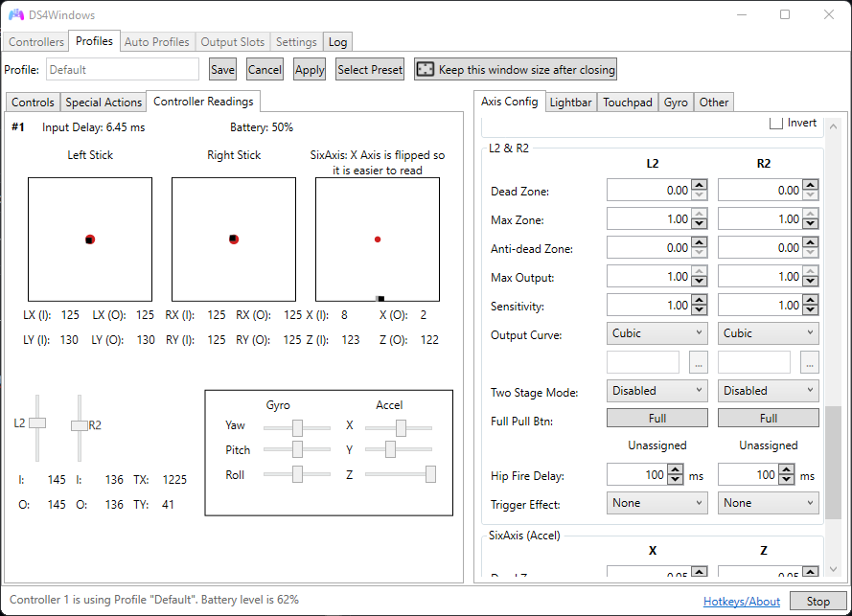Open the Hotkeys/About link
852x616 pixels.
tap(742, 602)
